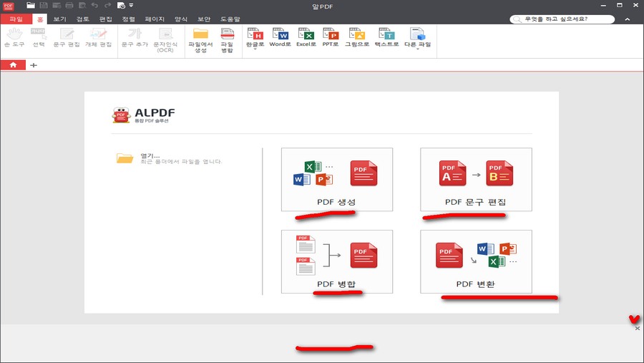Maximize the 알PDF window
Image resolution: width=644 pixels, height=363 pixels.
pos(620,5)
